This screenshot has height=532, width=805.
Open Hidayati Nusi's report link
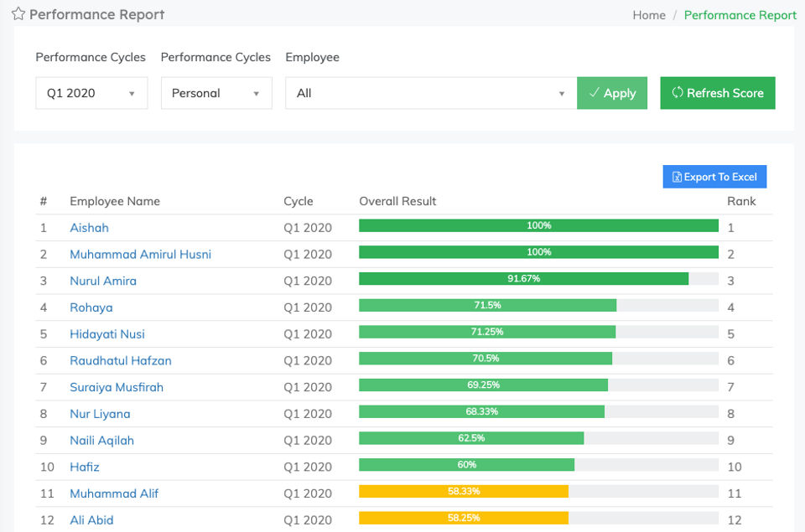point(107,334)
